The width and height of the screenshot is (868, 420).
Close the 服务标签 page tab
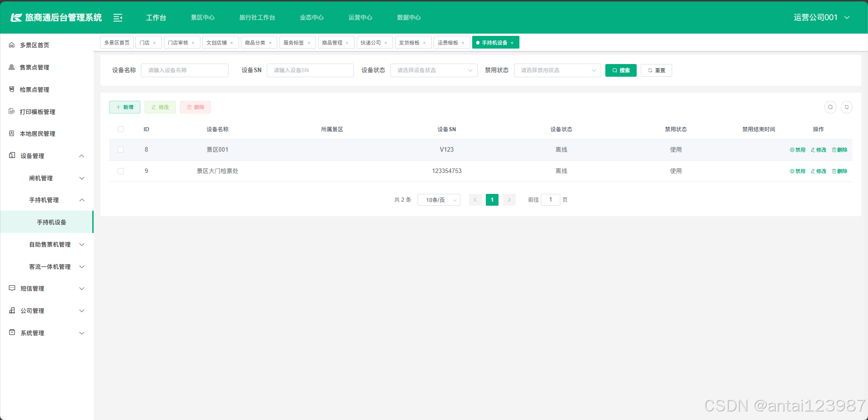pos(309,43)
